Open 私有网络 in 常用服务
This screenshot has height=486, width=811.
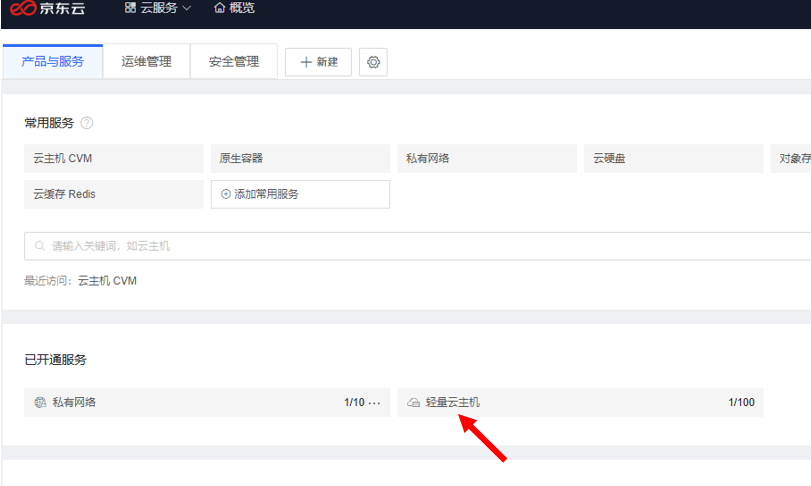[487, 158]
